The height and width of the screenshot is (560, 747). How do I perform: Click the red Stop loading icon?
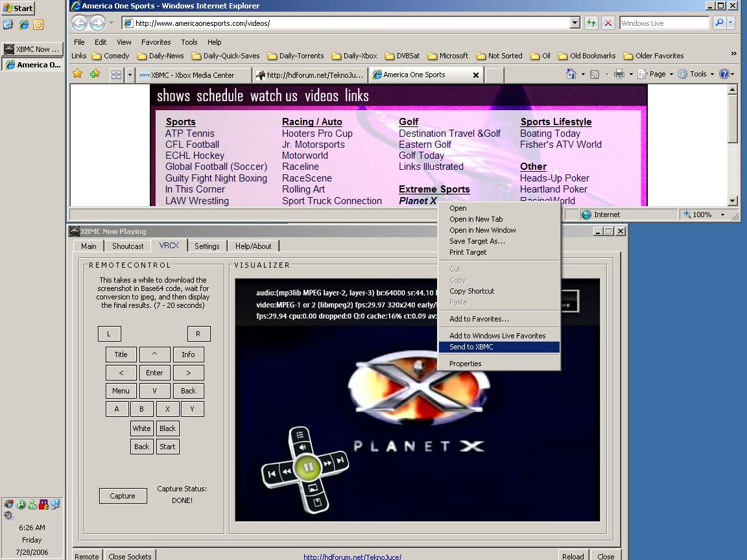click(608, 23)
